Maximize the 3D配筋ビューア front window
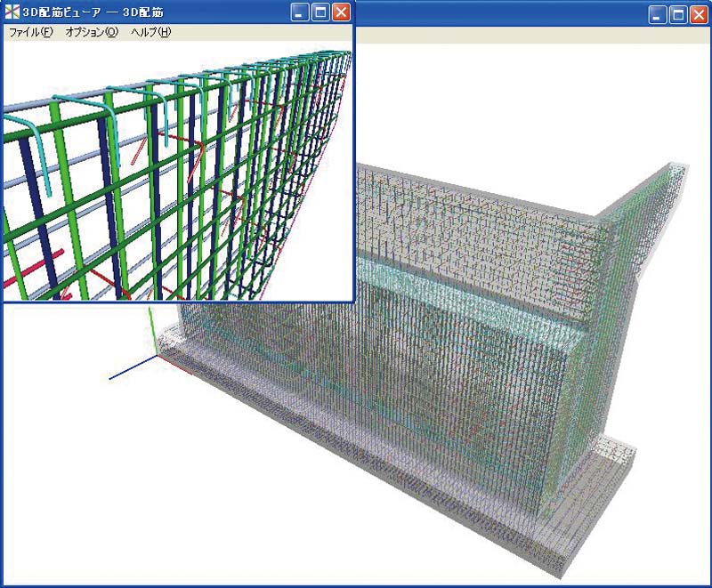Viewport: 712px width, 588px height. pyautogui.click(x=320, y=12)
